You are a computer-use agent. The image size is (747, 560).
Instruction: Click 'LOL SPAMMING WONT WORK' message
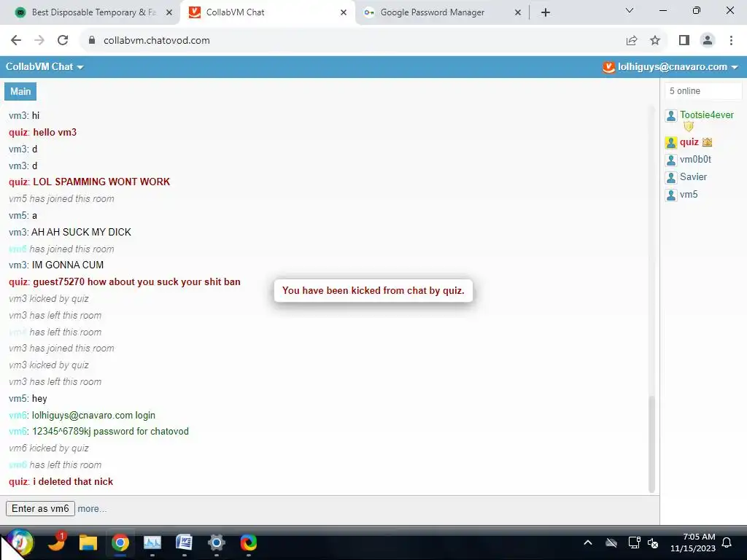click(101, 182)
